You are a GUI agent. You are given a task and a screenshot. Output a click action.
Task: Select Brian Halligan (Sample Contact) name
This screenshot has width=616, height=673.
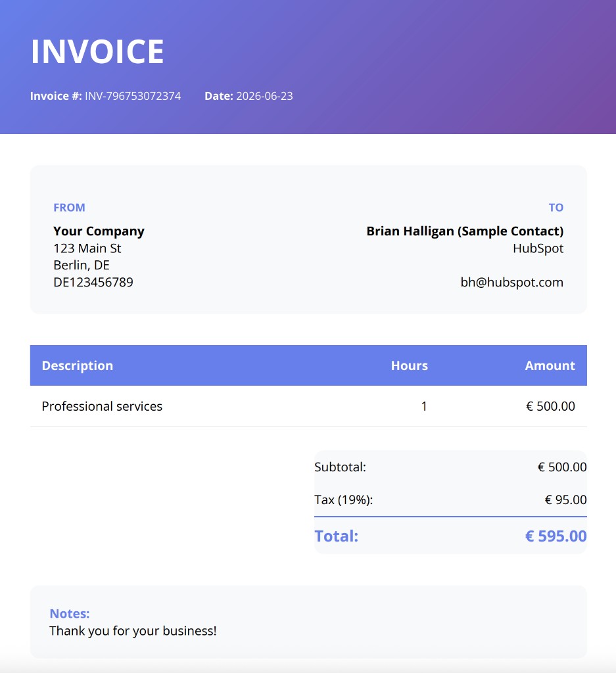pyautogui.click(x=465, y=231)
